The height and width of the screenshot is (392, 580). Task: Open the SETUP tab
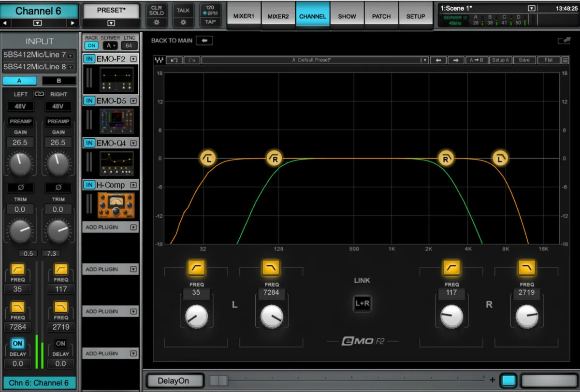click(x=416, y=16)
